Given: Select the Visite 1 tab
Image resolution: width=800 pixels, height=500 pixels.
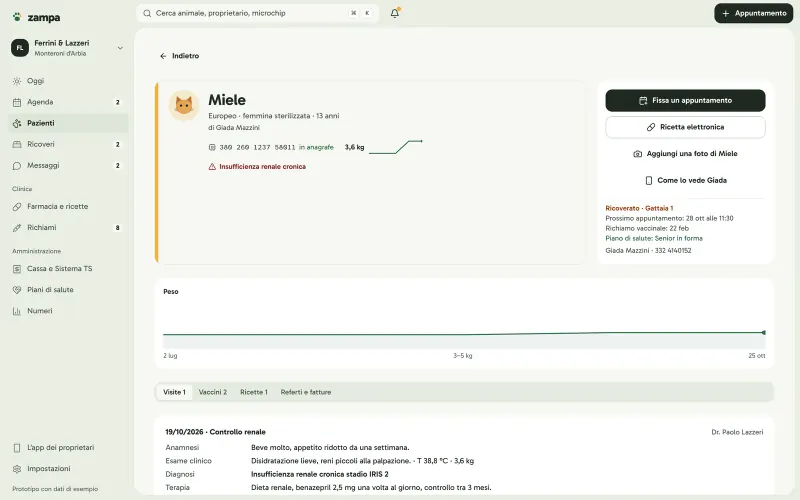Looking at the screenshot, I should [174, 392].
